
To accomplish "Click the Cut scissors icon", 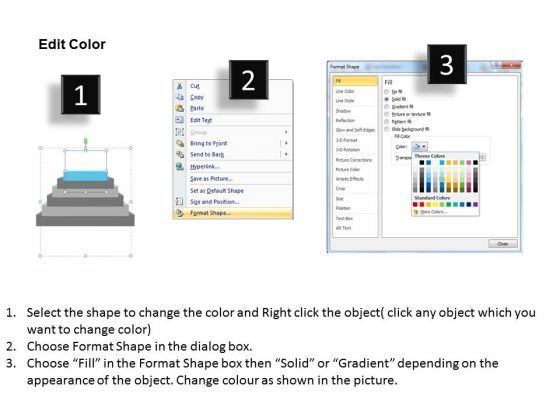I will [180, 86].
